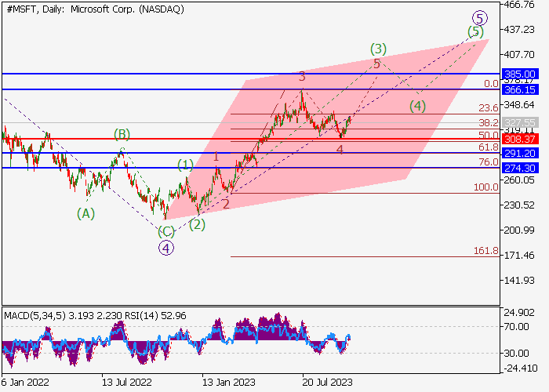
Task: Click the circled purple 5 wave marker
Action: [479, 17]
